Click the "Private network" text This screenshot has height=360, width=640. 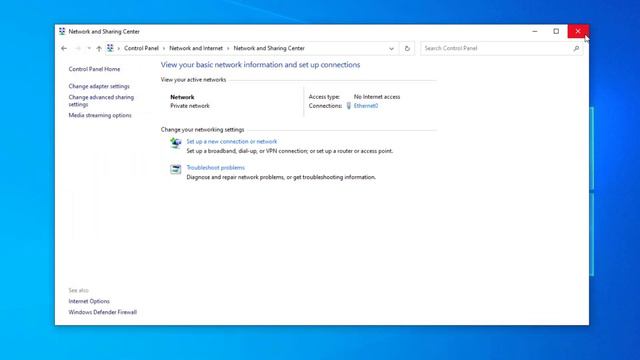tap(190, 106)
